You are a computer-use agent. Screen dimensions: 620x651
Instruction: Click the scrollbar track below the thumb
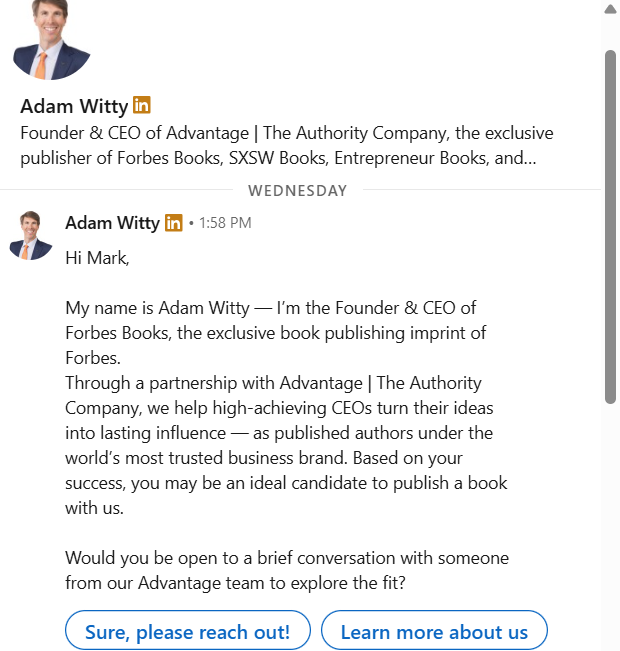coord(610,520)
